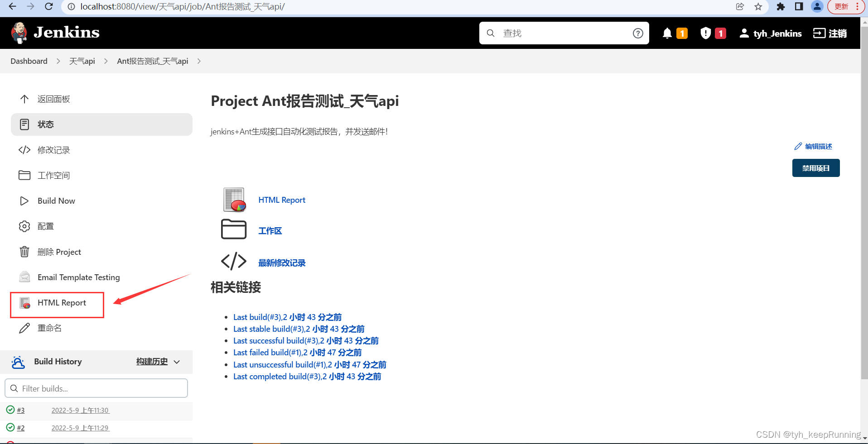The height and width of the screenshot is (444, 868).
Task: Expand chevron after 天气api breadcrumb
Action: pyautogui.click(x=106, y=61)
